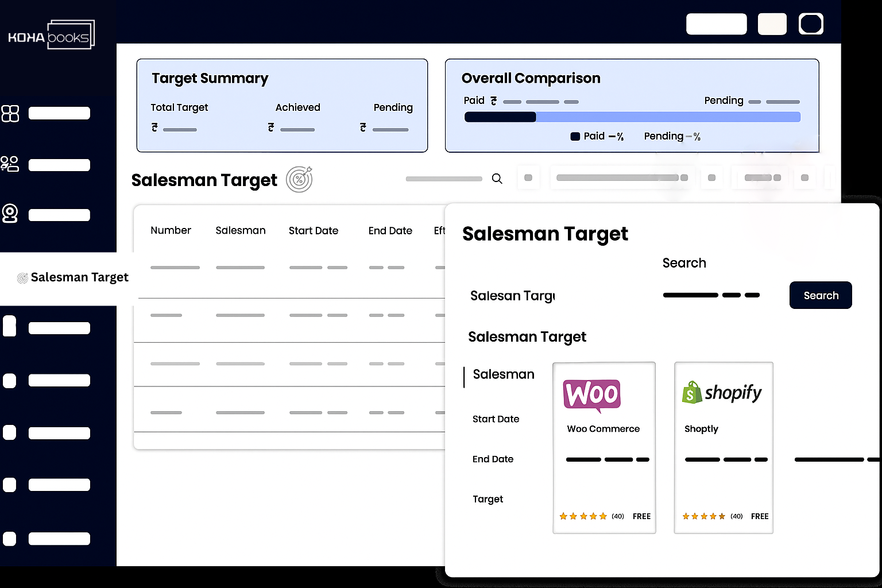Click the dark Search button

[820, 295]
